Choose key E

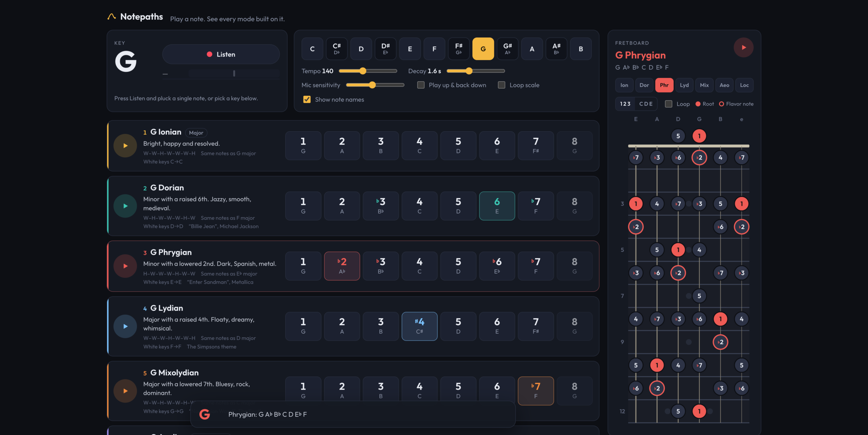point(410,49)
